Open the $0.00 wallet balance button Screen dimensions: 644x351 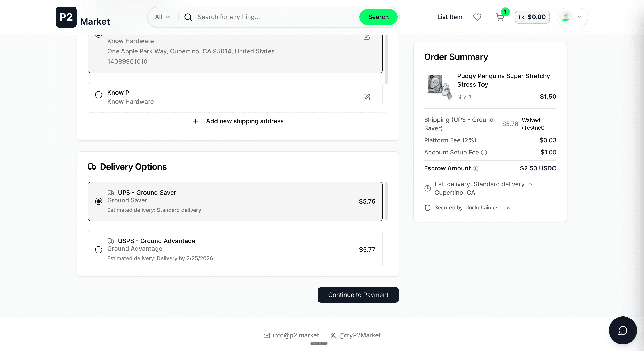(x=532, y=17)
